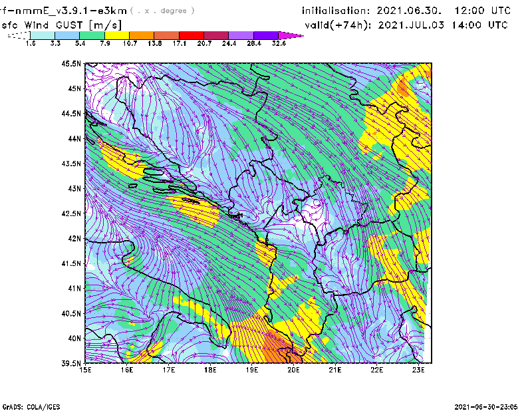Viewport: 532px width, 411px height.
Task: Click the crimson legend swatch (20.7–24.4)
Action: point(216,35)
